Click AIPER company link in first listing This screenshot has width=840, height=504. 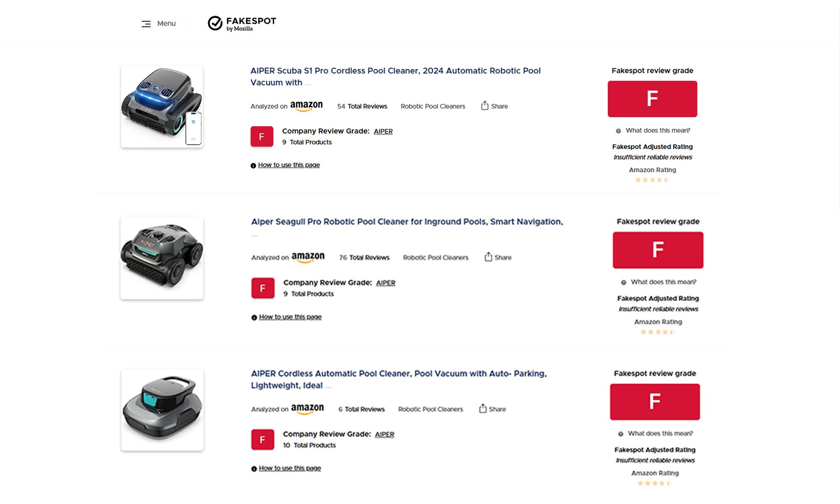coord(383,131)
